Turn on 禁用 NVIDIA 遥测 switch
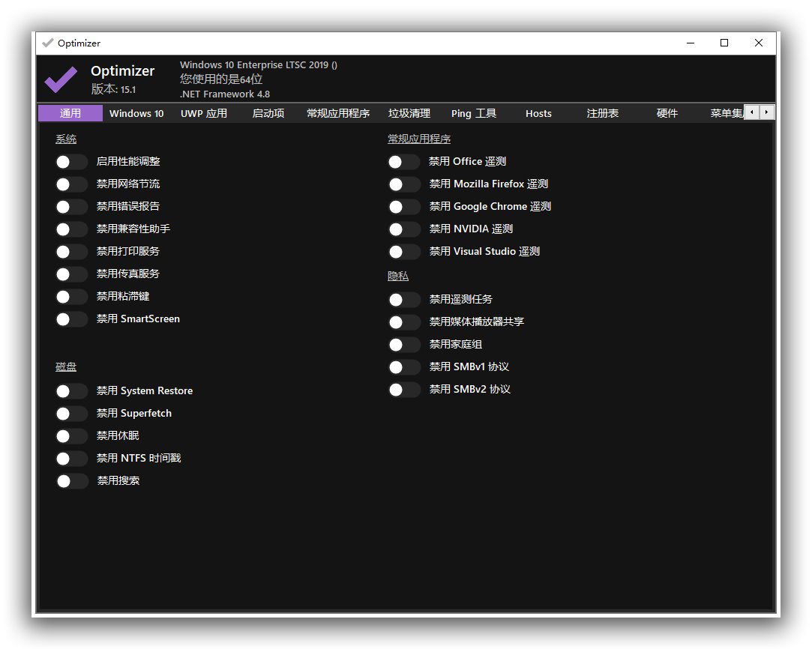This screenshot has height=649, width=812. pyautogui.click(x=404, y=229)
